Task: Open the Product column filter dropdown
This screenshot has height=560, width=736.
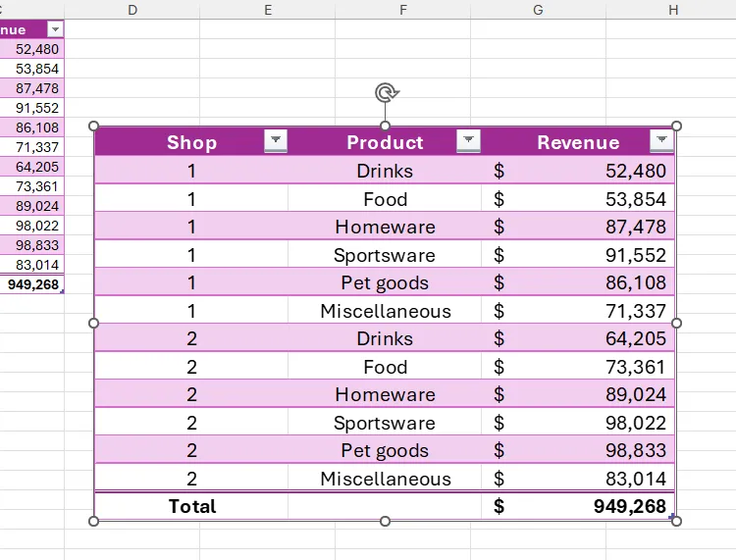Action: 468,141
